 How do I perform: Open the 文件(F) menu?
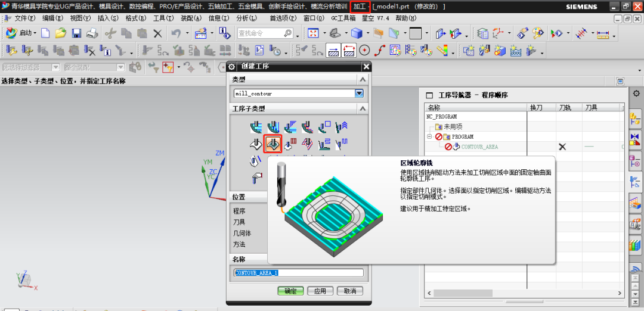tap(24, 18)
